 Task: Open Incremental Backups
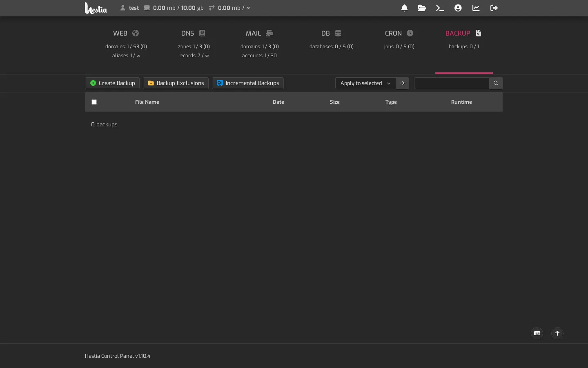(248, 83)
